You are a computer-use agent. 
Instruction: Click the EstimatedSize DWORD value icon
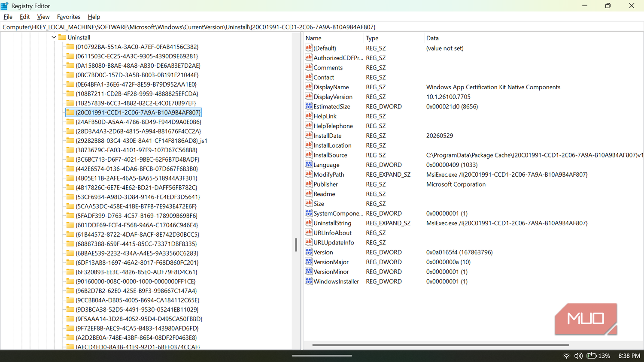click(309, 106)
